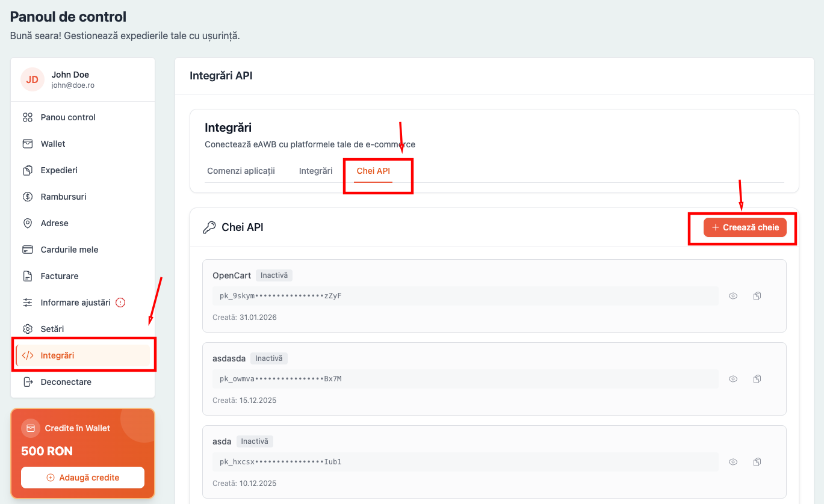This screenshot has height=504, width=824.
Task: Click the masked key pk_9skym…zZyF
Action: point(465,296)
